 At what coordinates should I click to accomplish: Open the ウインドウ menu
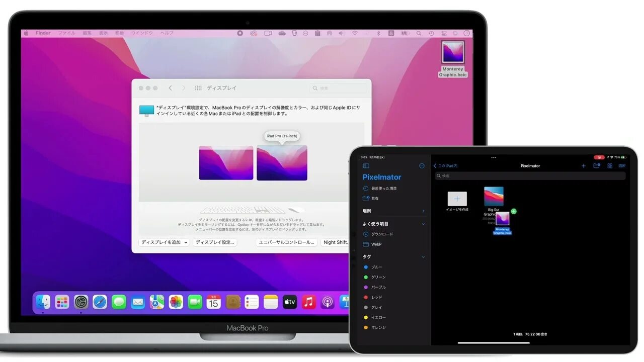point(142,33)
